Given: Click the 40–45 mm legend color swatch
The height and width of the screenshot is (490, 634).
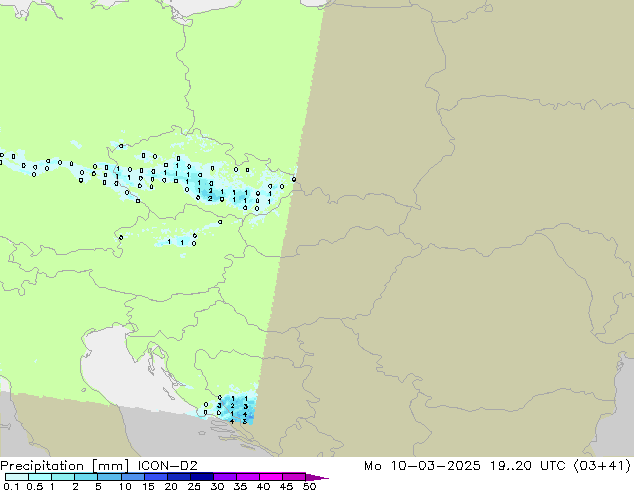Looking at the screenshot, I should tap(271, 477).
